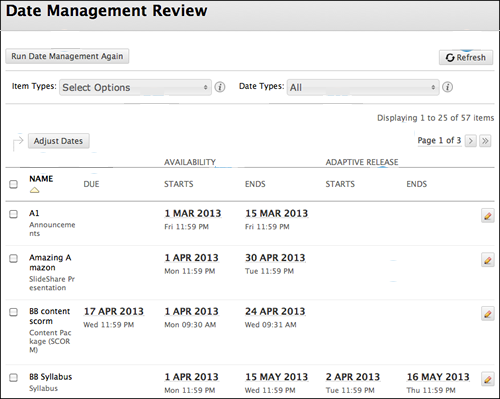Toggle the select-all checkbox in header

point(13,184)
